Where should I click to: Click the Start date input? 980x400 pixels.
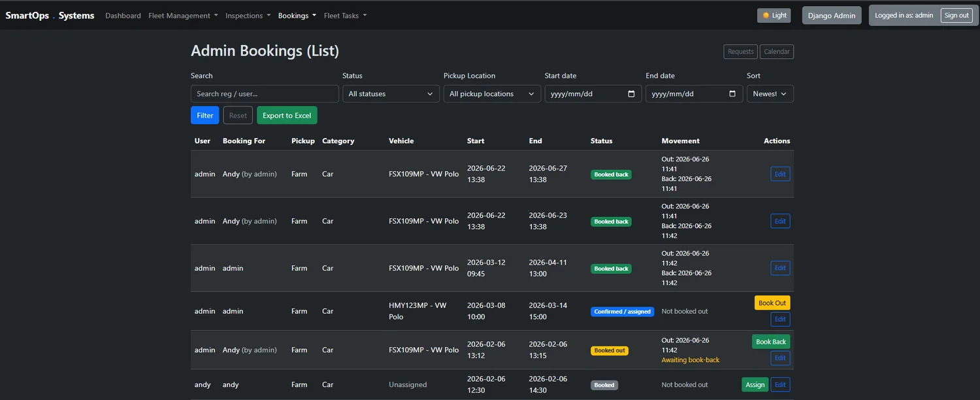[593, 94]
